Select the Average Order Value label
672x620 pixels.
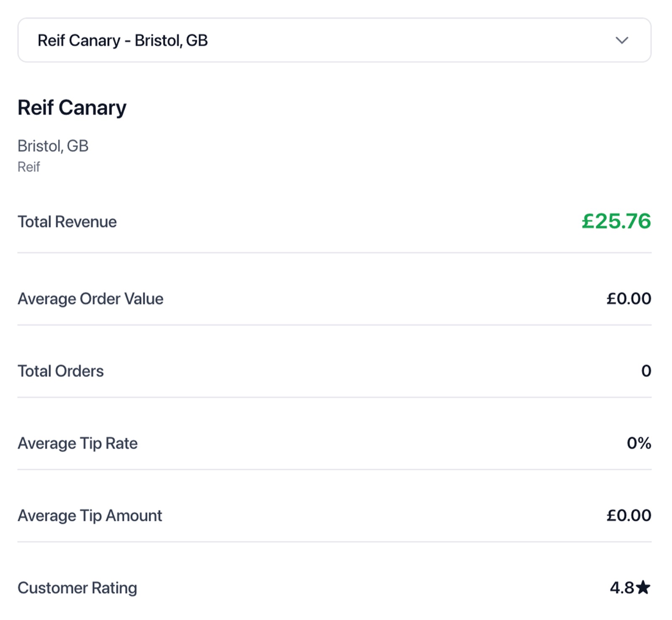coord(90,299)
